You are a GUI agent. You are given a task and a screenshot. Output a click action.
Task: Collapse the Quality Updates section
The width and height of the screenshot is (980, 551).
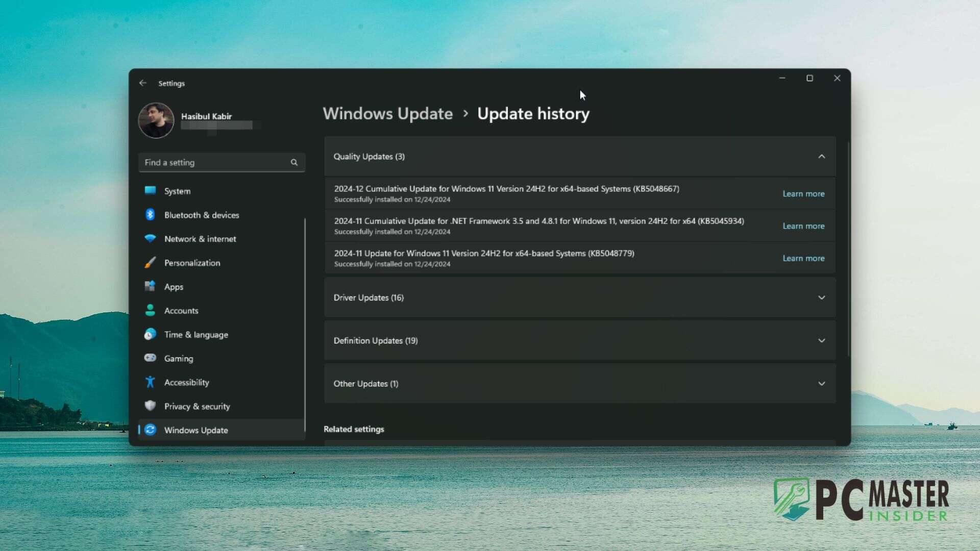(x=822, y=157)
